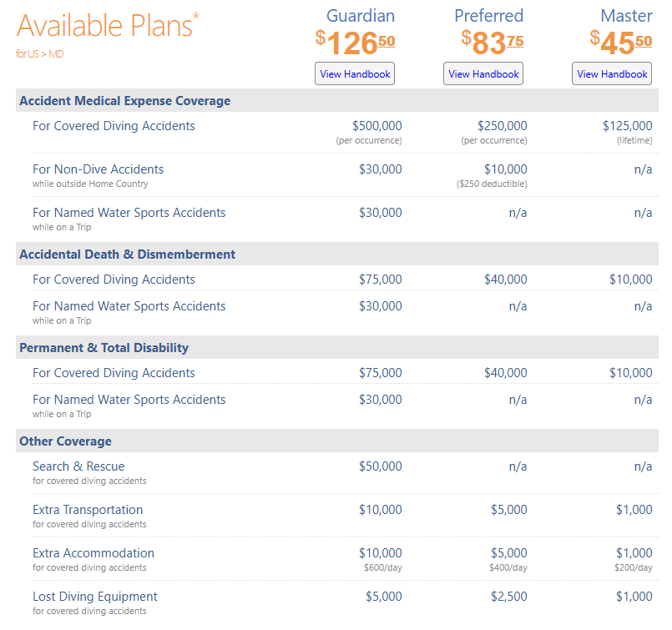
Task: Click the Search & Rescue row label
Action: tap(78, 466)
